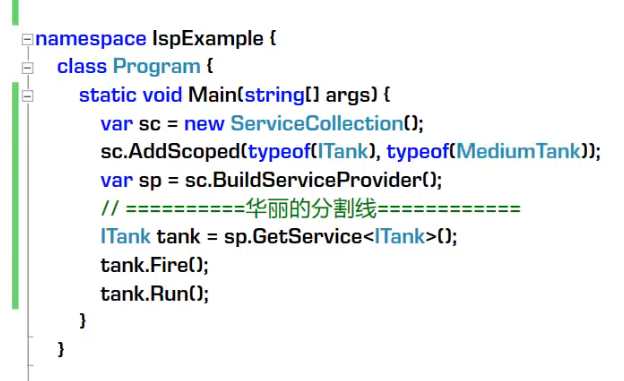
Task: Click the 'var sc' declaration
Action: coord(131,124)
